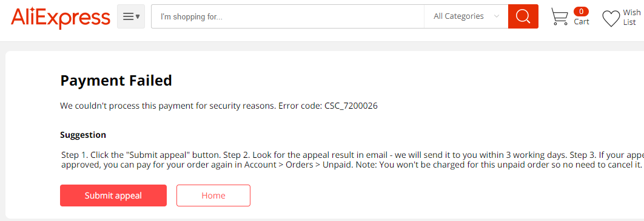
Task: Click the error code CSC_7200026 text
Action: point(351,106)
